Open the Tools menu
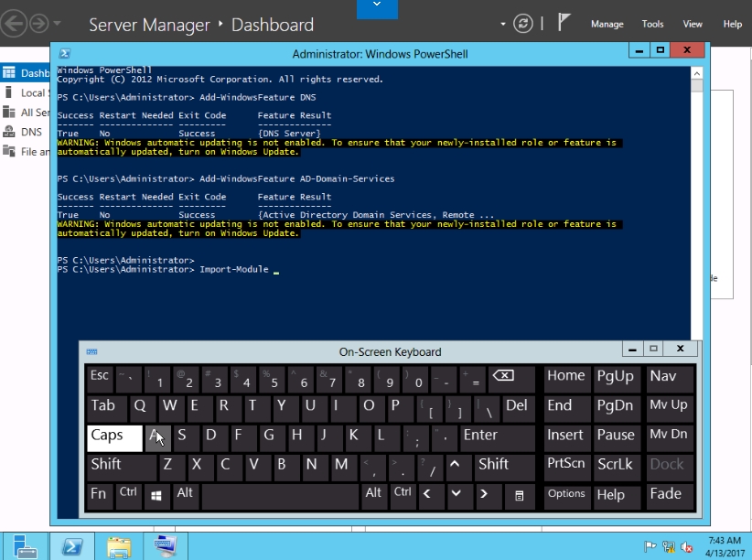The image size is (752, 560). tap(652, 25)
